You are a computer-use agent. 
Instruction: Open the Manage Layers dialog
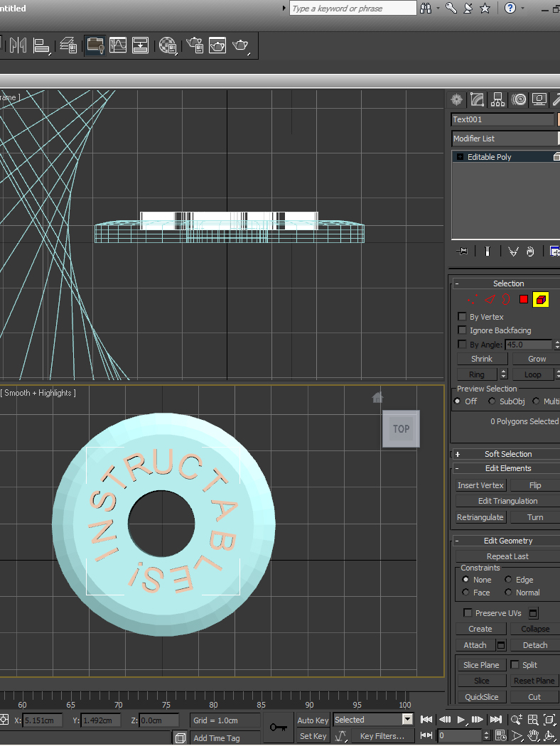(x=68, y=45)
